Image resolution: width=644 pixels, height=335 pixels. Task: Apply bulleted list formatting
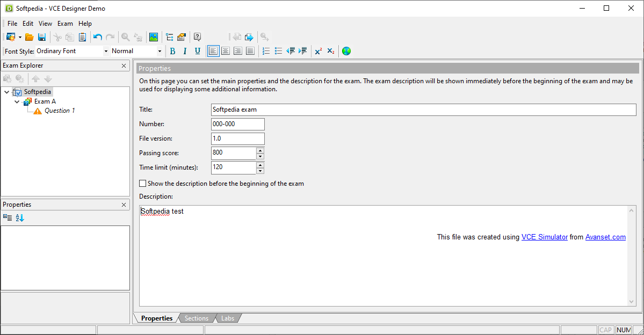pos(278,52)
